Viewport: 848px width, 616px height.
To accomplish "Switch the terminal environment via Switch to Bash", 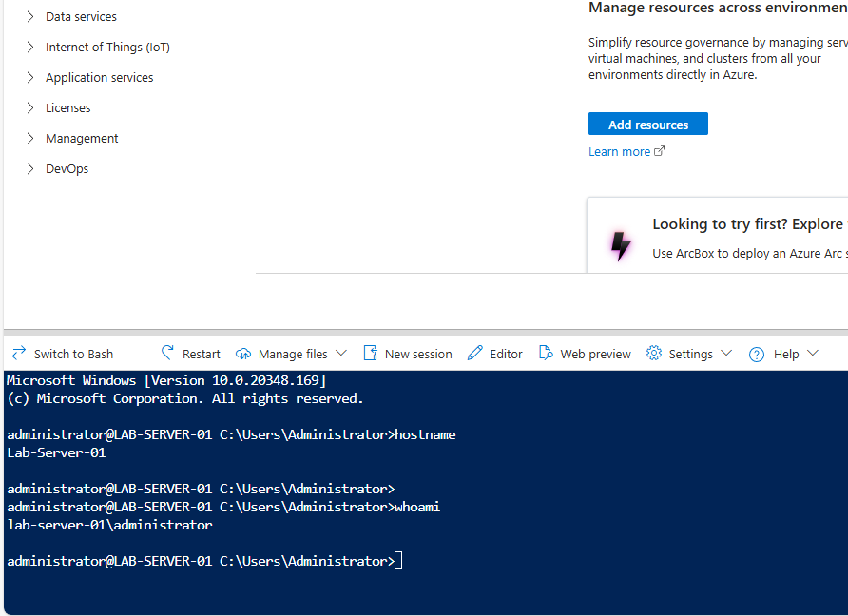I will coord(70,353).
